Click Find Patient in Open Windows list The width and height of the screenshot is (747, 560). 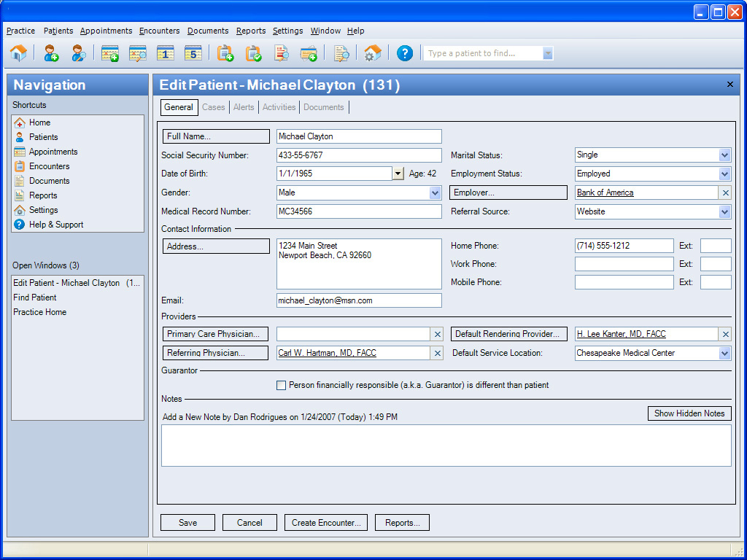point(35,297)
